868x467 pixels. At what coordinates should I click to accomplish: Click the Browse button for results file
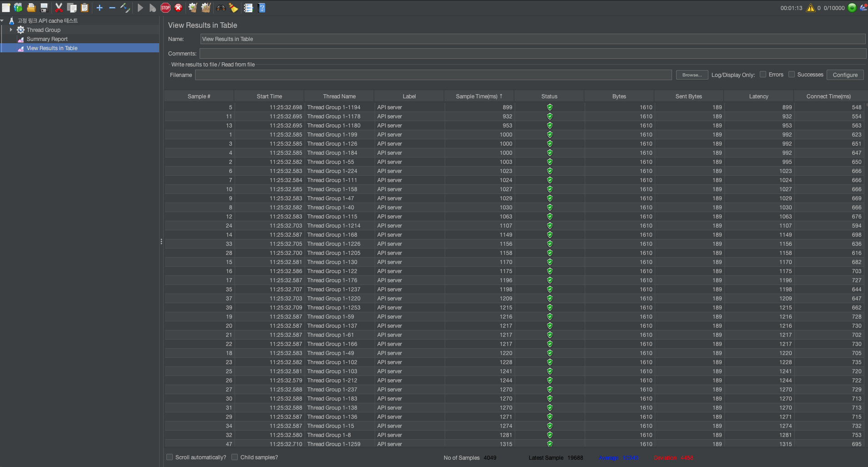point(691,75)
